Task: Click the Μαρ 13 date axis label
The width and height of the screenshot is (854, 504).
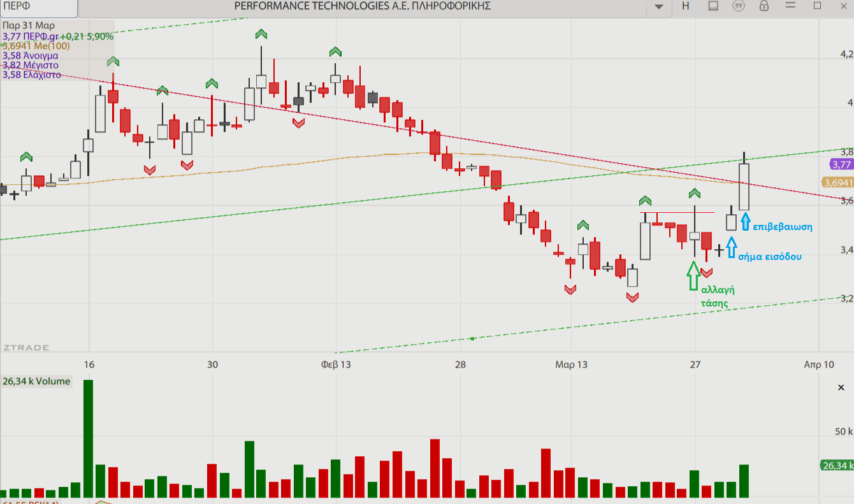Action: (x=571, y=364)
